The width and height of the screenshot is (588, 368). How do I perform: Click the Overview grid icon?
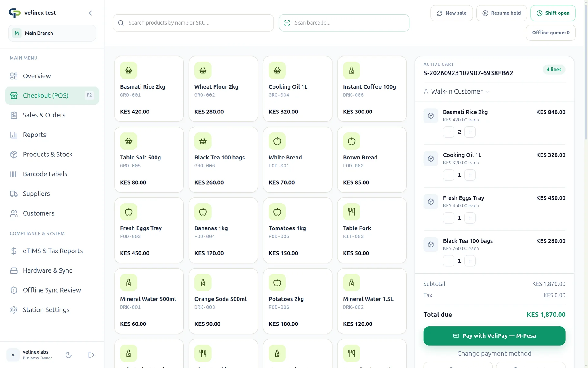(14, 76)
